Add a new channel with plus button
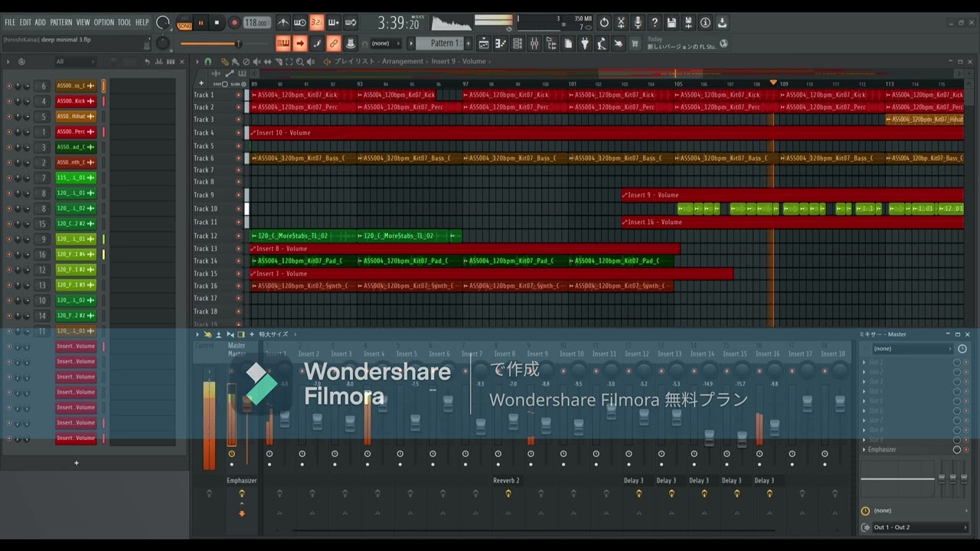This screenshot has width=980, height=551. pyautogui.click(x=76, y=463)
